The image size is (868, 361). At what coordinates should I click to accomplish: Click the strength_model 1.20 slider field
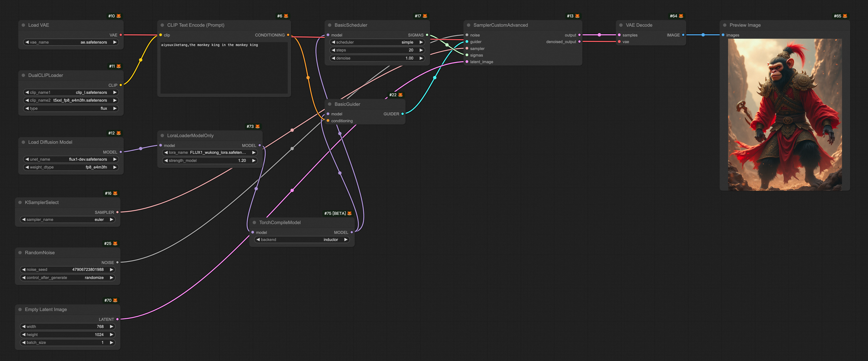(209, 161)
